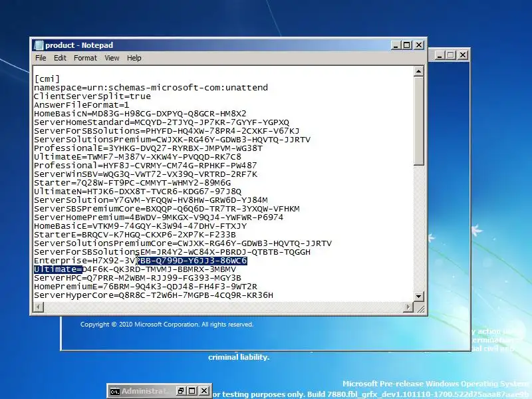Click the ServerWinSBV key line
Viewport: 532px width, 399px height.
click(146, 174)
